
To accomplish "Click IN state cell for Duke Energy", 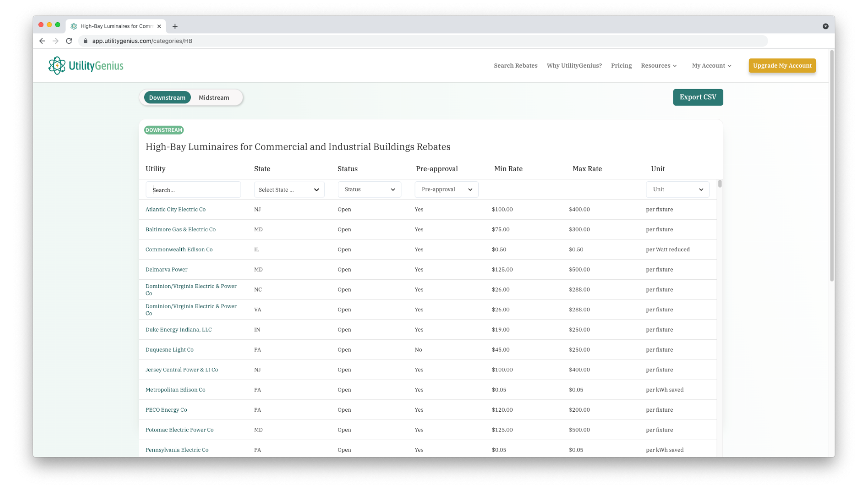I will (x=257, y=329).
